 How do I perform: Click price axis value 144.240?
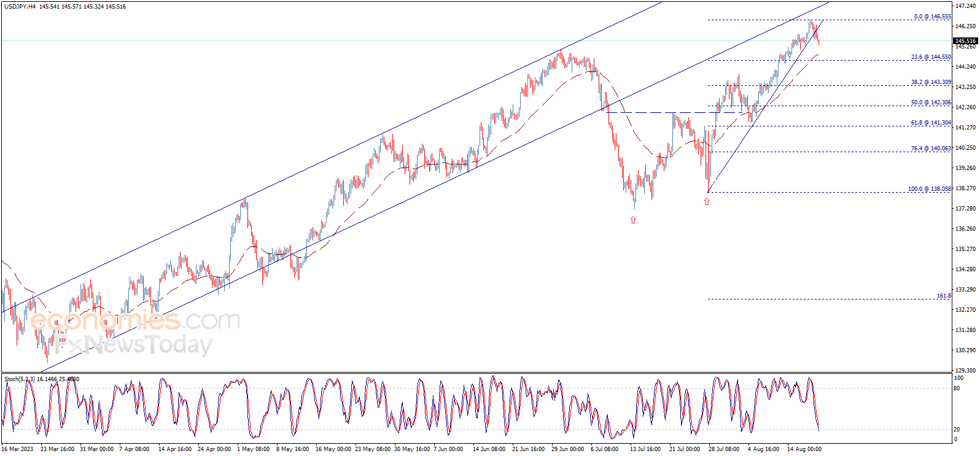coord(965,67)
